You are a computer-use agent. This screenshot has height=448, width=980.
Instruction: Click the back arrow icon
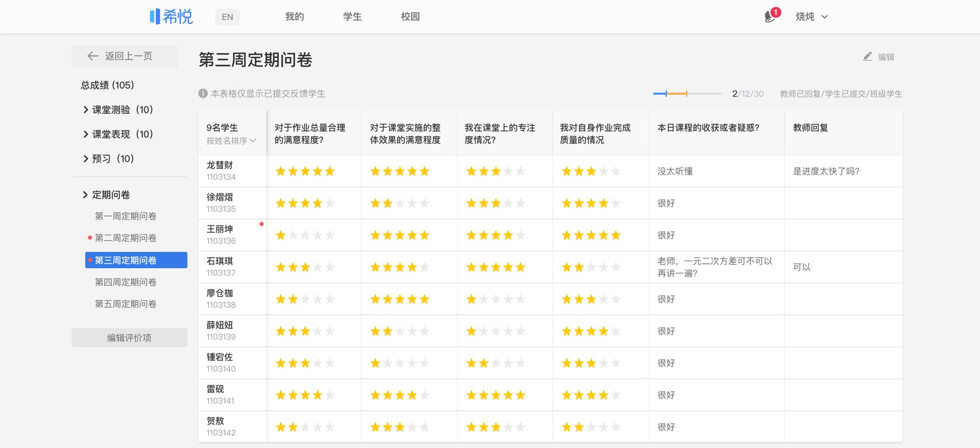(x=92, y=56)
